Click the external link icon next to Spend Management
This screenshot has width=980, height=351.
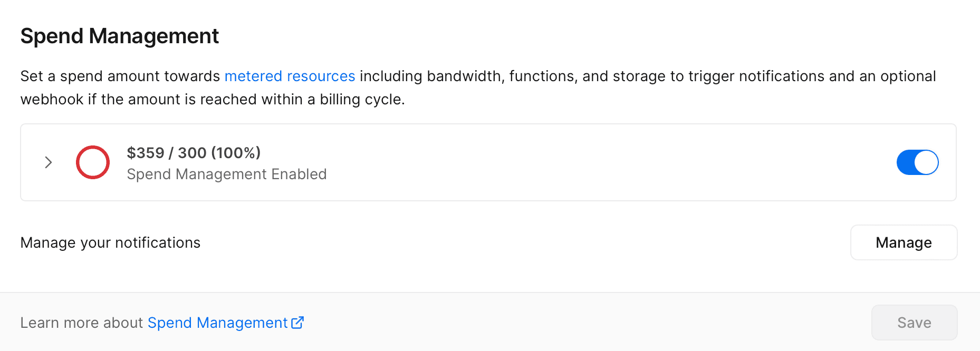[298, 323]
